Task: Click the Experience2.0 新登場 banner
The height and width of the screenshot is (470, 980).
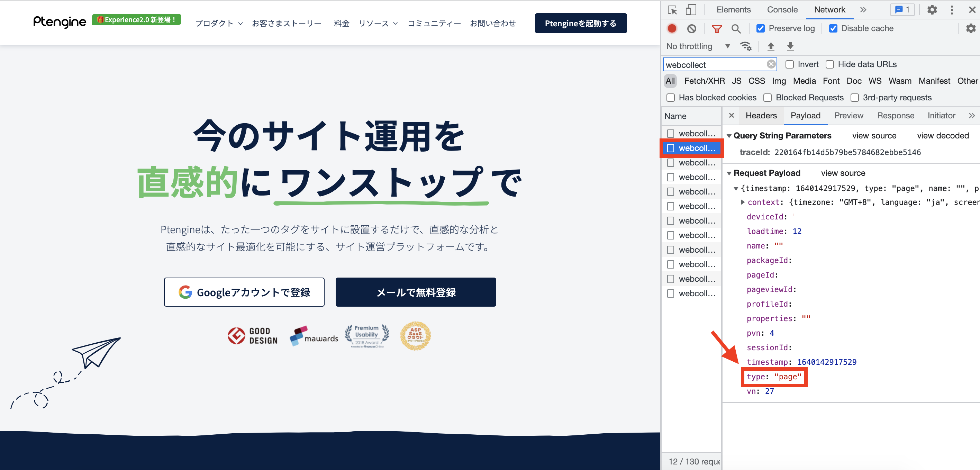Action: click(x=137, y=19)
